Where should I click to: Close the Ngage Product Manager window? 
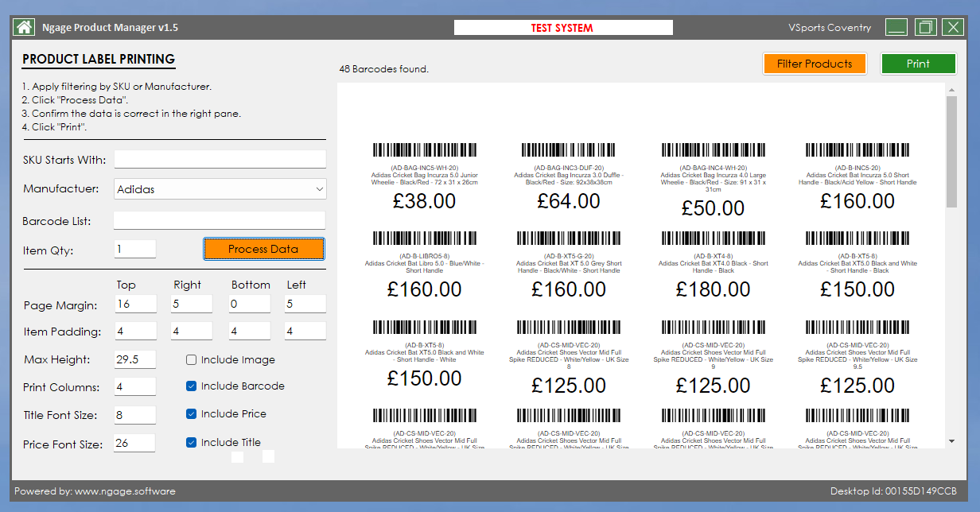[953, 27]
